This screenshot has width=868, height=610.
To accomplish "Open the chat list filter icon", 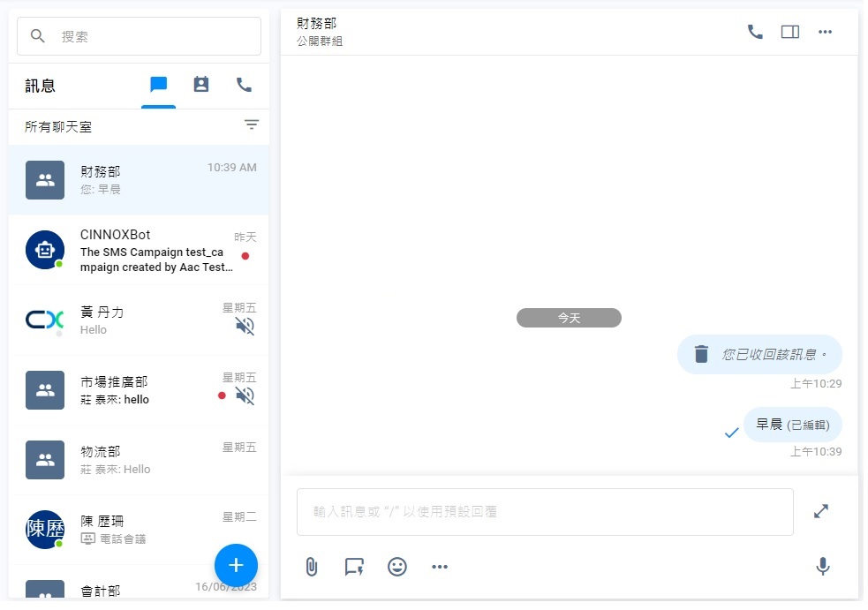I will pos(252,124).
